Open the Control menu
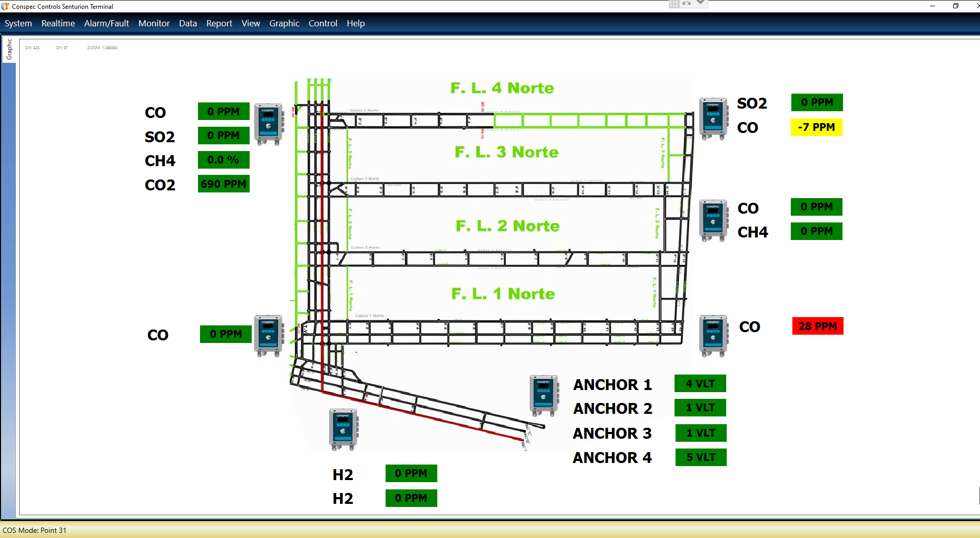Image resolution: width=980 pixels, height=538 pixels. click(323, 23)
